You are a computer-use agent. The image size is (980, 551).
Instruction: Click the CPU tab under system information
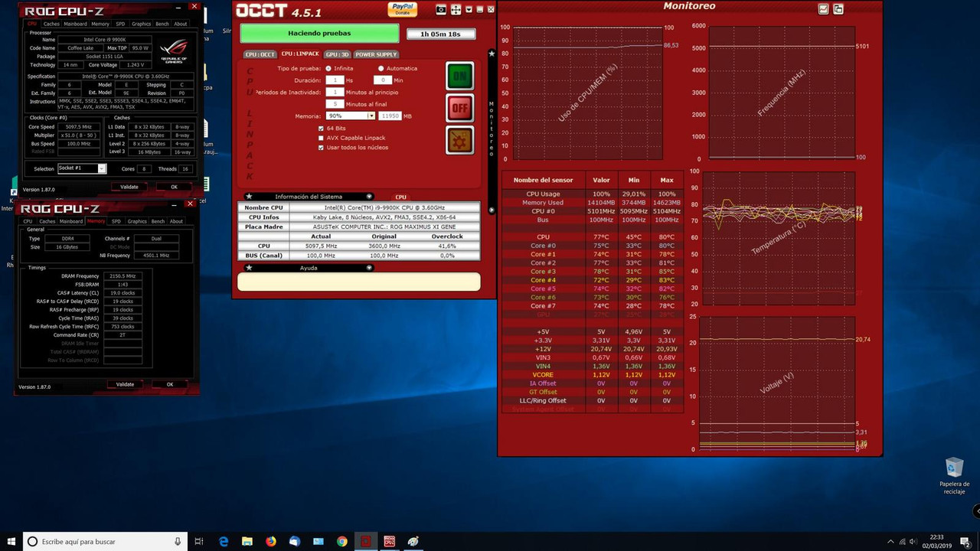[x=400, y=197]
